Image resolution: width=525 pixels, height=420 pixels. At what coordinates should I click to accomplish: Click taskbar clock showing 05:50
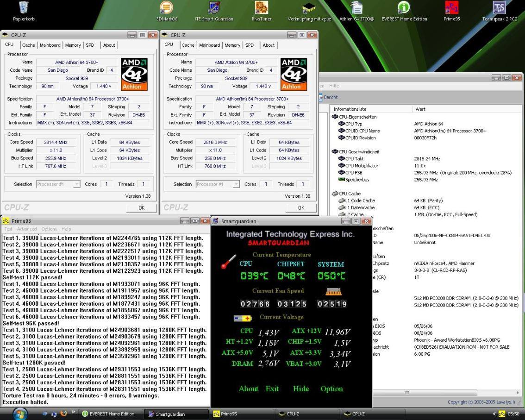coord(513,414)
